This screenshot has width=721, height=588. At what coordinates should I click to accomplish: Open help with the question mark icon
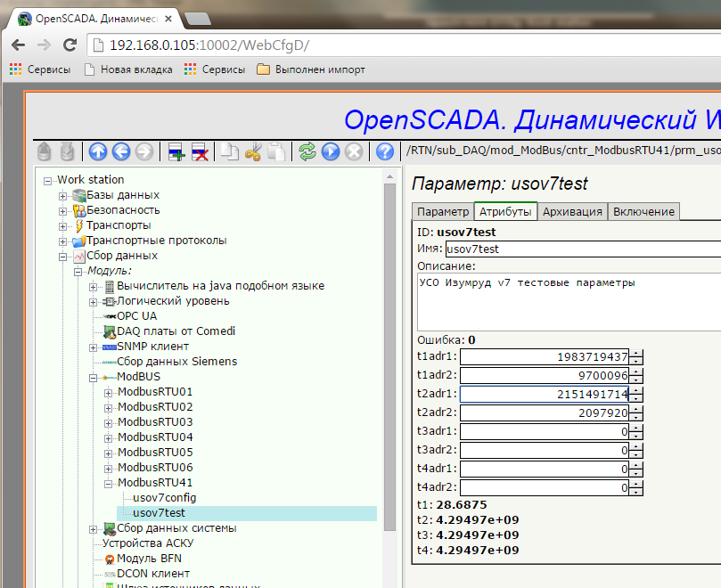click(x=385, y=151)
